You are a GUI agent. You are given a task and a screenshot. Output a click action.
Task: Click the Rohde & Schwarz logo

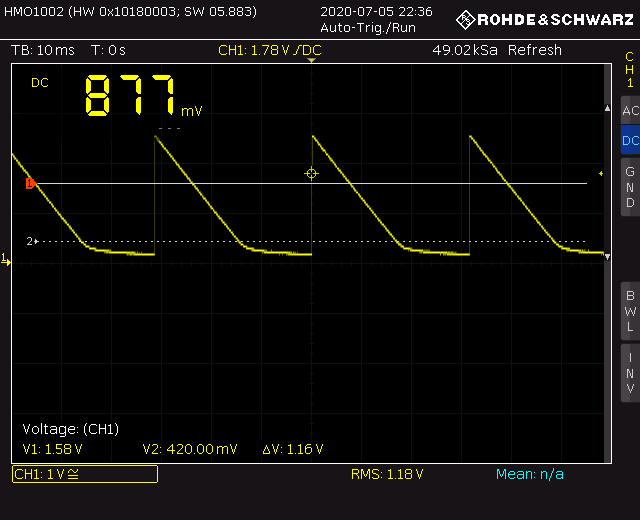pyautogui.click(x=545, y=20)
